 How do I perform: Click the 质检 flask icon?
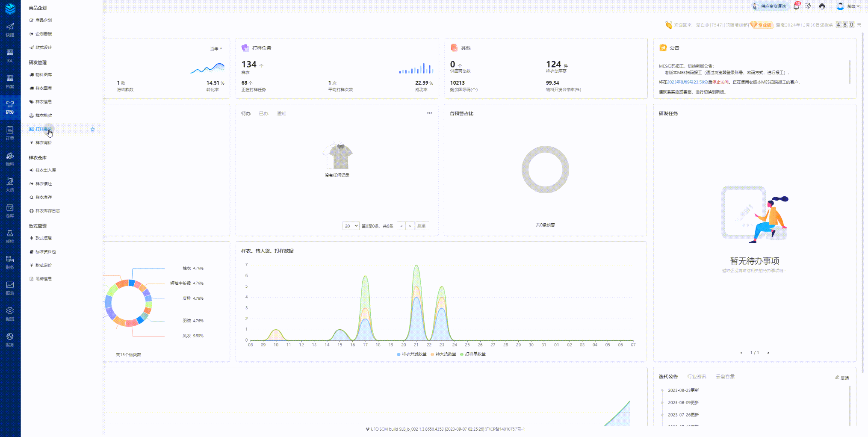point(10,236)
